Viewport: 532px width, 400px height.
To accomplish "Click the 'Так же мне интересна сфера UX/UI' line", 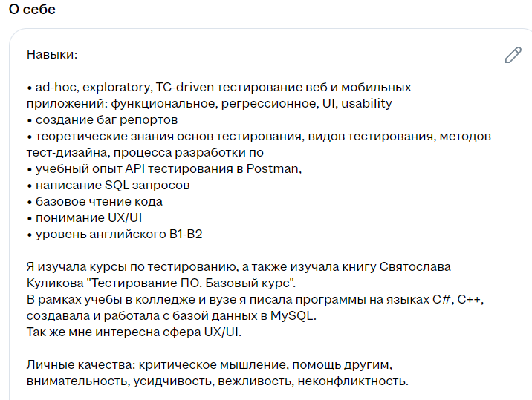I will tap(134, 332).
